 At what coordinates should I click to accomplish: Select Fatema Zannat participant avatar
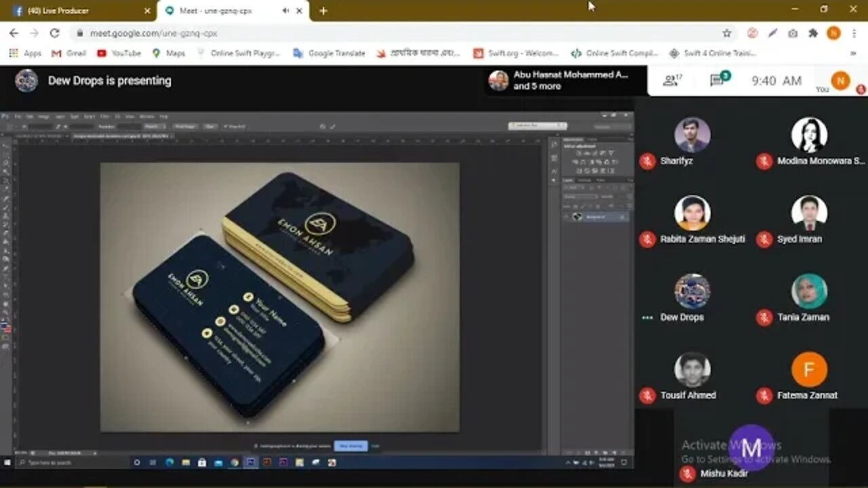809,369
